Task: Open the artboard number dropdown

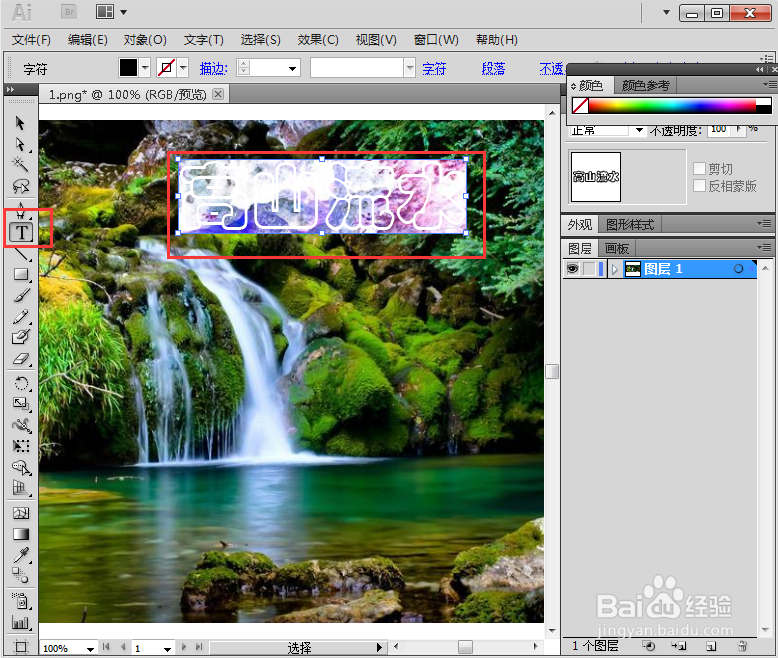Action: (x=167, y=649)
